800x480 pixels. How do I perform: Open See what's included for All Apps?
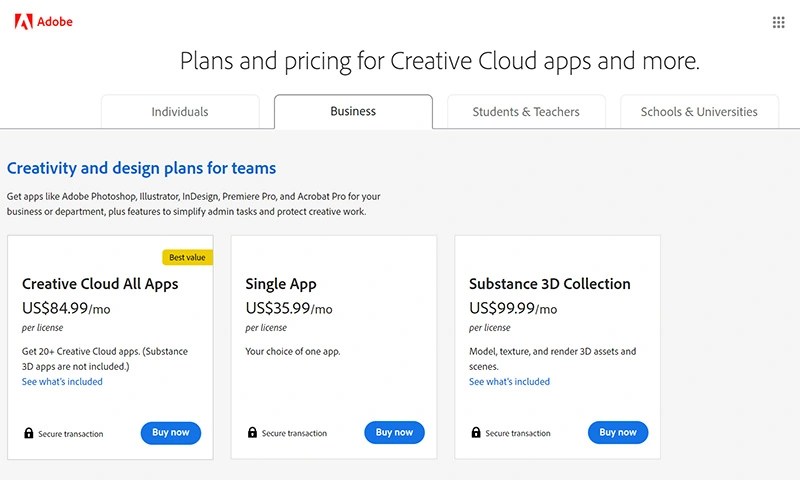click(62, 382)
